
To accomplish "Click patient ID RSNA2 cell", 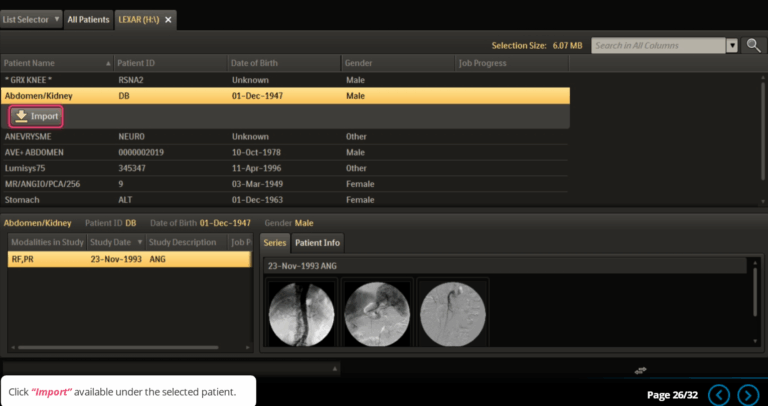I will click(129, 80).
